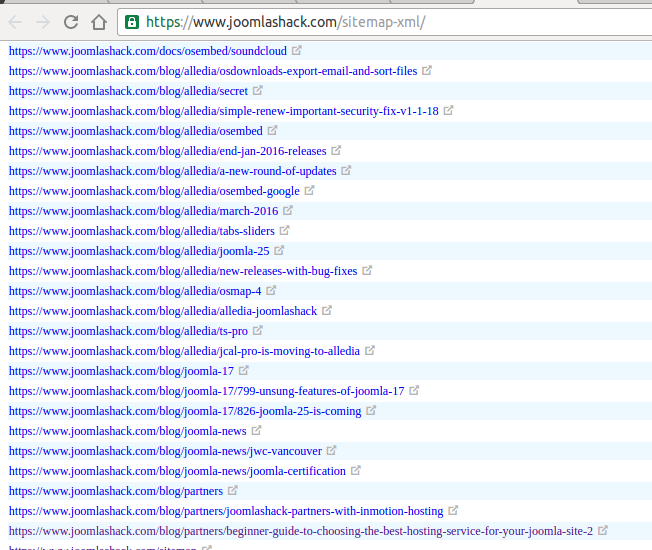Open external icon next to osembed/soundcloud link
The image size is (652, 550).
point(296,50)
